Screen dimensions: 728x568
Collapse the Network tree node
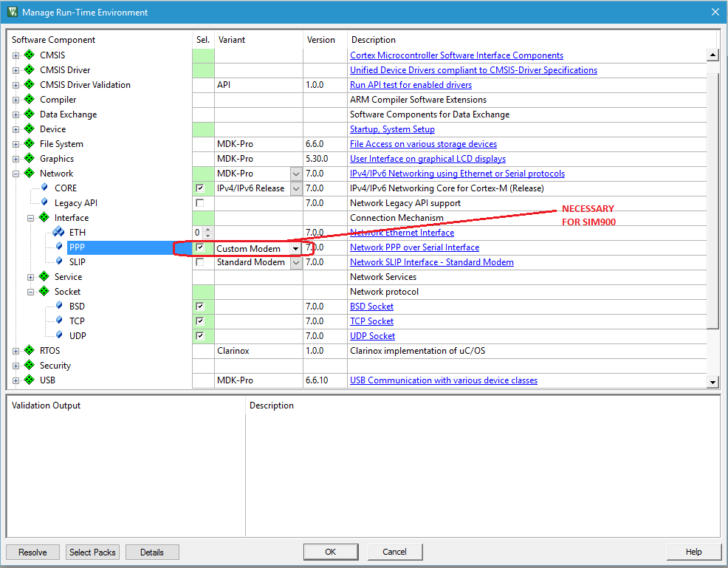click(x=16, y=174)
